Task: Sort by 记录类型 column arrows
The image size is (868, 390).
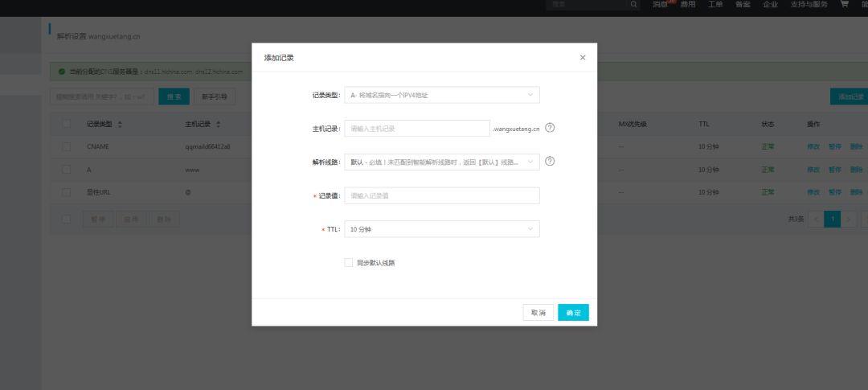Action: pos(120,125)
